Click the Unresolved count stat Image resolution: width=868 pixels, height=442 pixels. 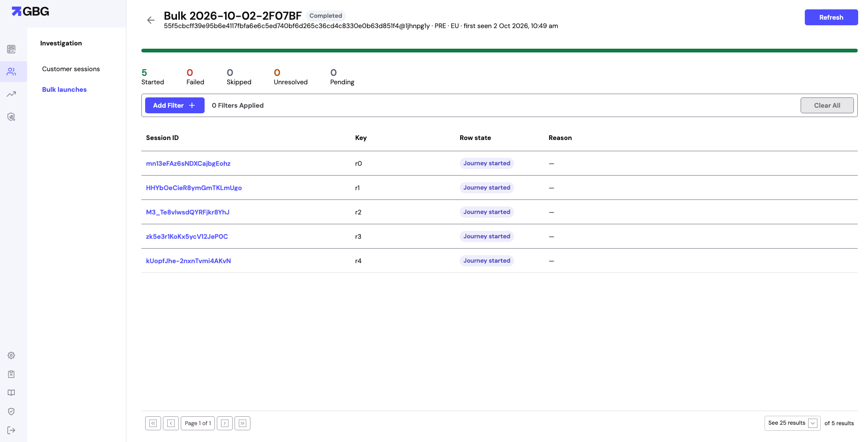tap(291, 77)
